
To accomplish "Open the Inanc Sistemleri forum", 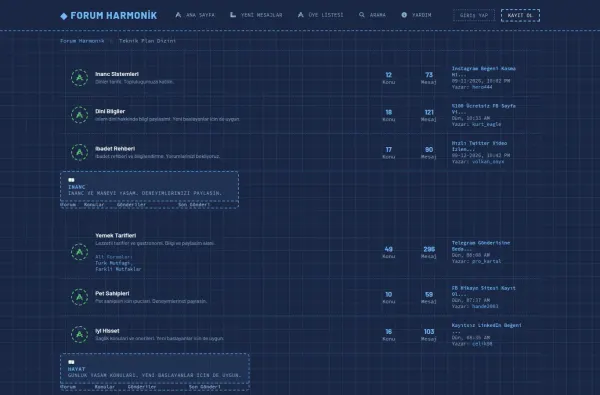I will point(117,74).
